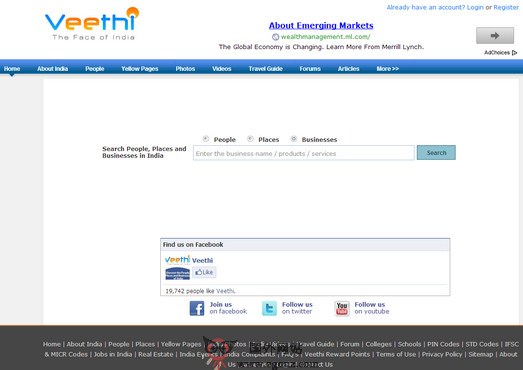
Task: Select the Places radio button
Action: pos(250,138)
